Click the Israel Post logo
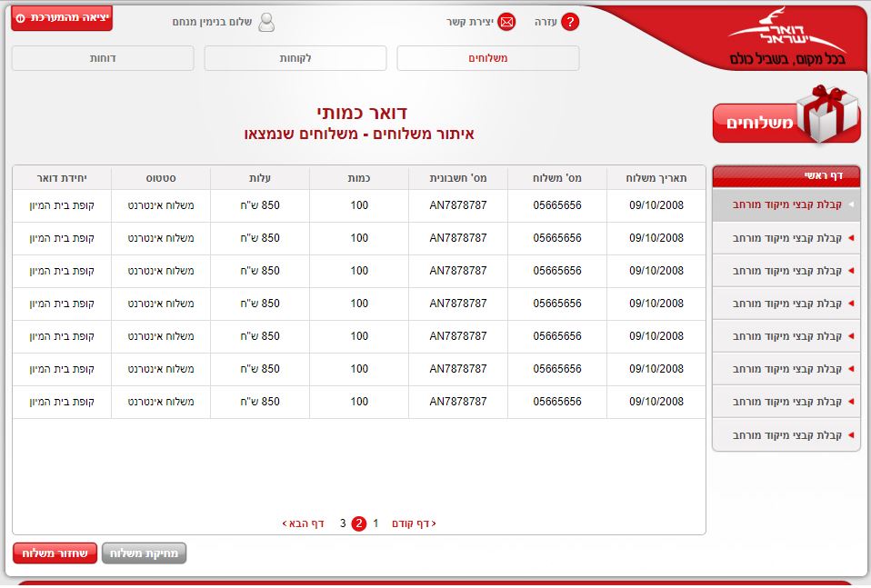871x588 pixels. (787, 37)
